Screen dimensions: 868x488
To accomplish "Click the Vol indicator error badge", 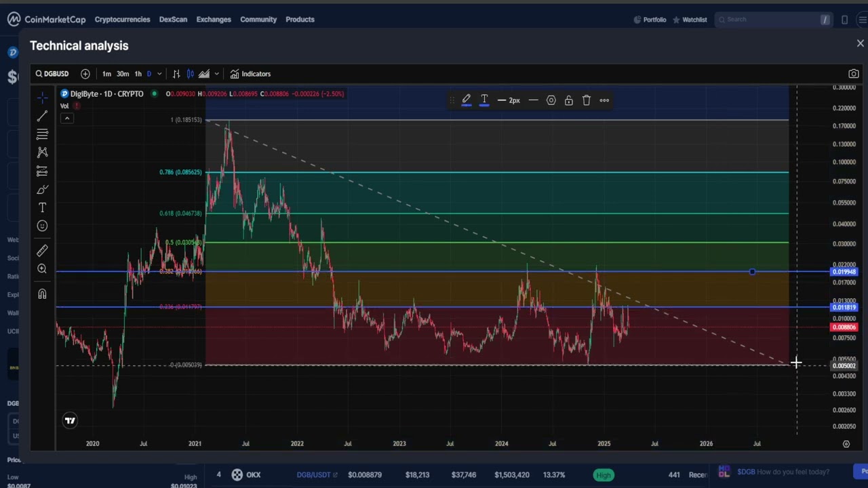I will (x=77, y=106).
